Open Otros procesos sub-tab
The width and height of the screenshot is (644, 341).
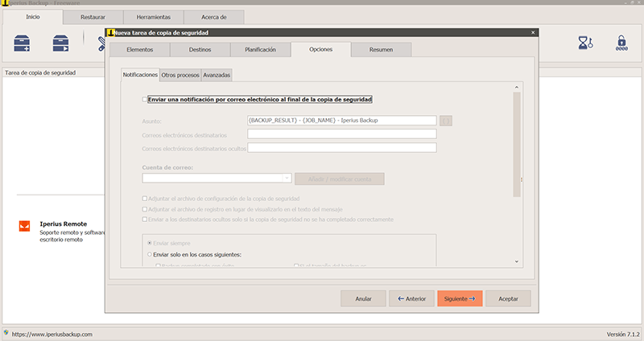coord(180,75)
